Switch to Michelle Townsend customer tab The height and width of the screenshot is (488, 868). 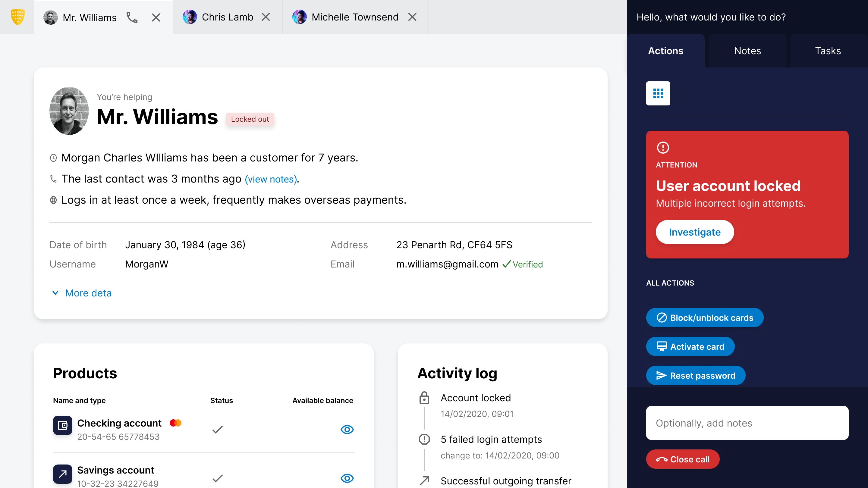354,17
